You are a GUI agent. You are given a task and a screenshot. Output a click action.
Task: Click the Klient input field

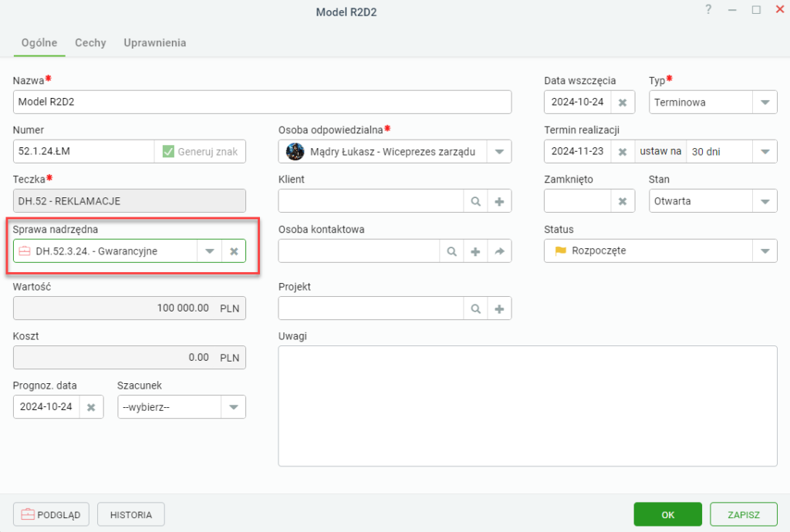pos(371,201)
